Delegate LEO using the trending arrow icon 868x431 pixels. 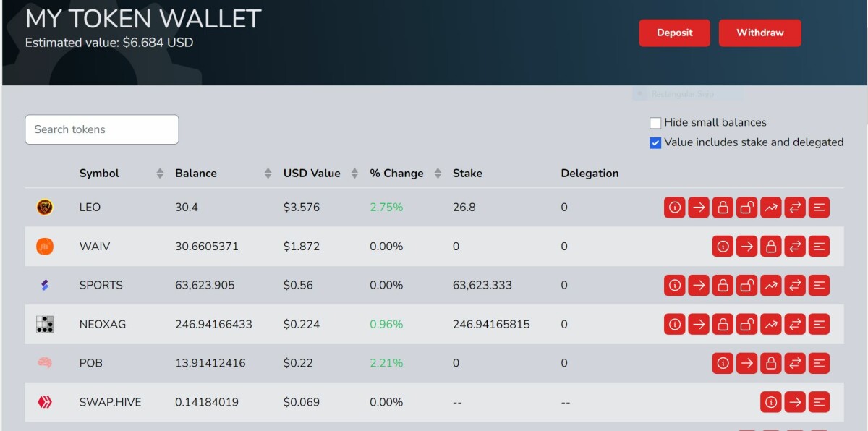point(770,208)
